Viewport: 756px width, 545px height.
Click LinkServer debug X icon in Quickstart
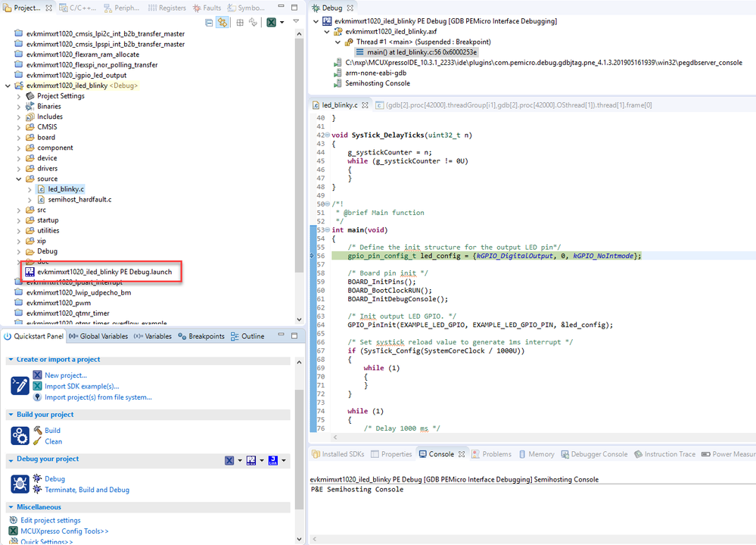229,460
